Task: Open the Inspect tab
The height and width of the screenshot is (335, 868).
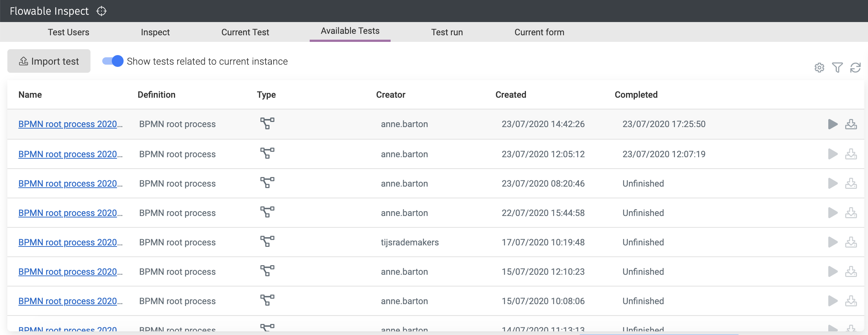Action: pos(155,32)
